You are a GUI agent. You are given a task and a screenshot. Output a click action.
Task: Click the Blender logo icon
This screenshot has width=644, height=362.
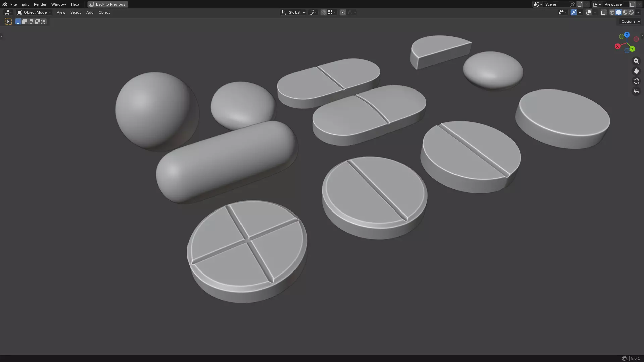coord(5,4)
